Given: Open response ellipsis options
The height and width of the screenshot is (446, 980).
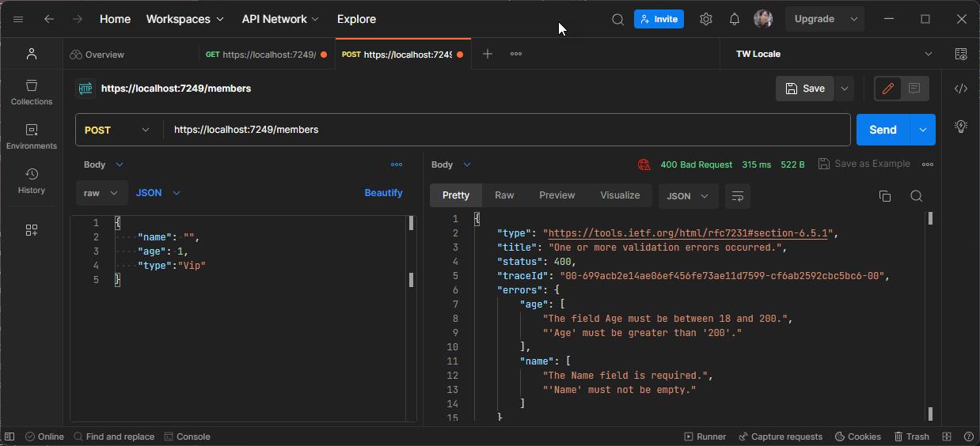Looking at the screenshot, I should click(x=928, y=164).
